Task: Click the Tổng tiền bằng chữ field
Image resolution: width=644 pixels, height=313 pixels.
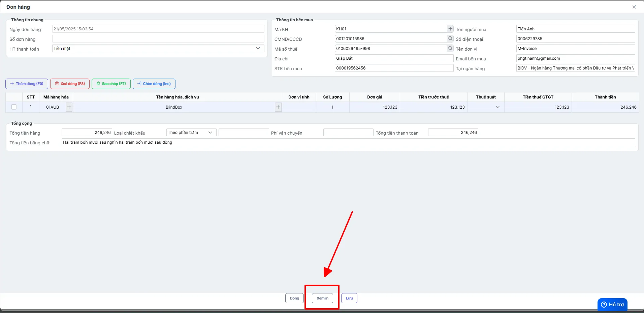Action: pos(348,142)
